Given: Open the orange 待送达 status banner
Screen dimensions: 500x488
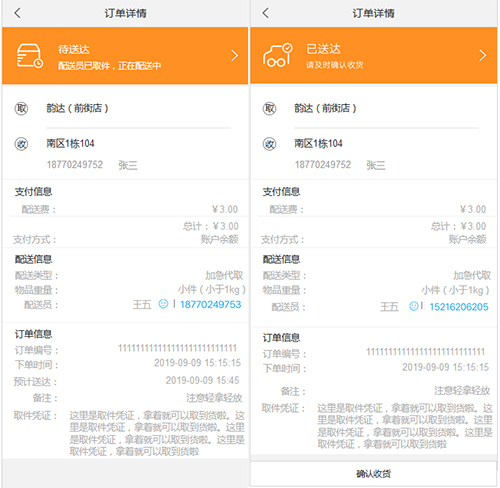Looking at the screenshot, I should (125, 55).
